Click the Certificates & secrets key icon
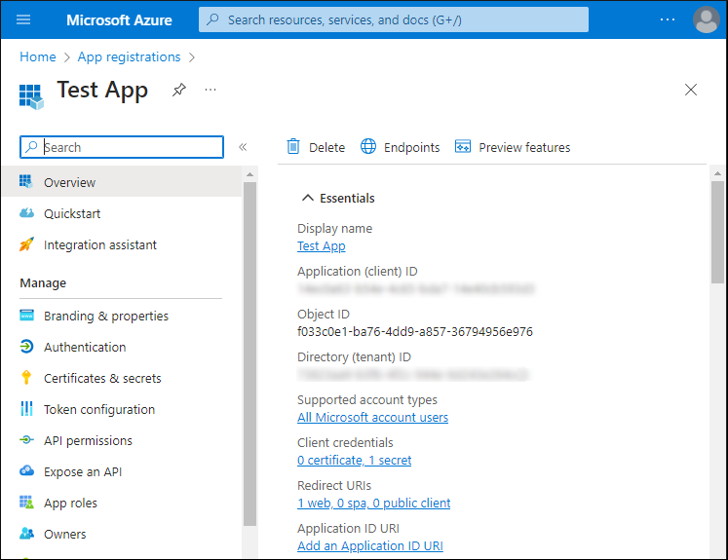The image size is (728, 560). [26, 378]
